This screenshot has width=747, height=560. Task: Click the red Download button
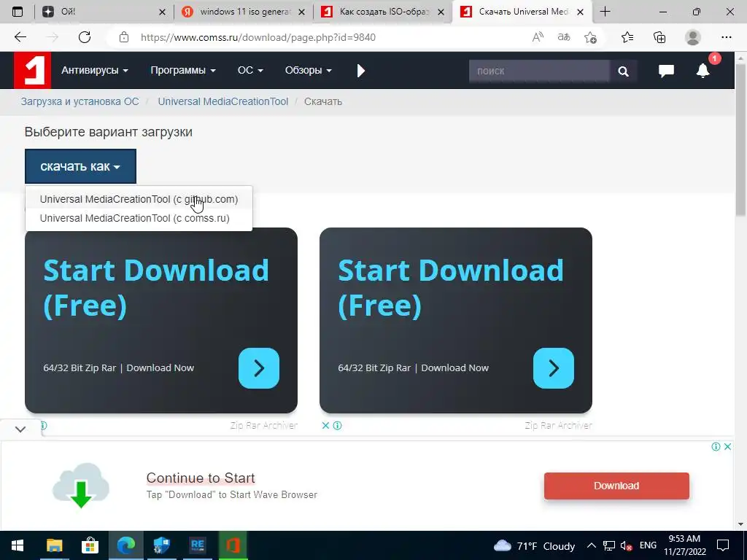point(616,486)
